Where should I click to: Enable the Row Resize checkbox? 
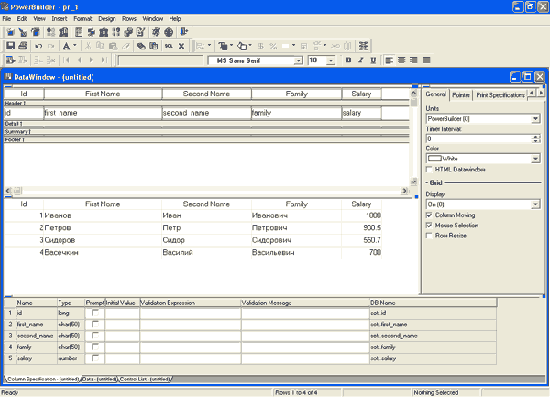[x=429, y=236]
